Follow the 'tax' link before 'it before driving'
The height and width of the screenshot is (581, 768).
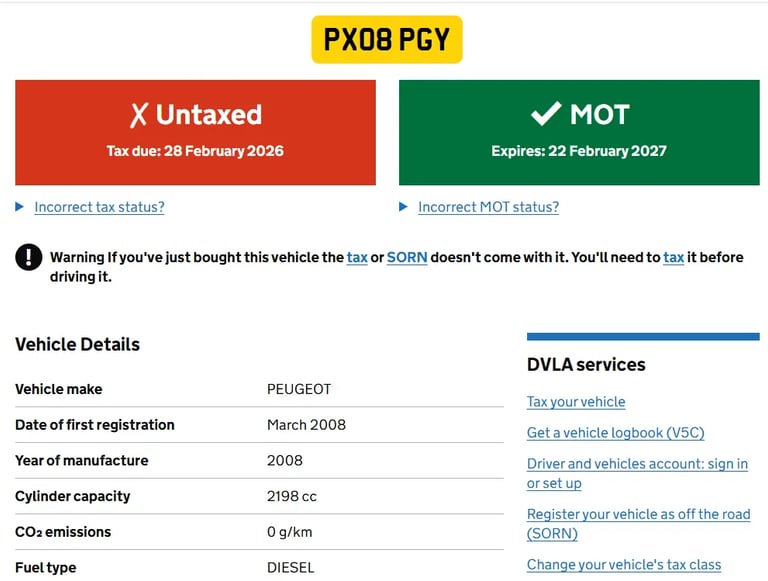point(673,257)
